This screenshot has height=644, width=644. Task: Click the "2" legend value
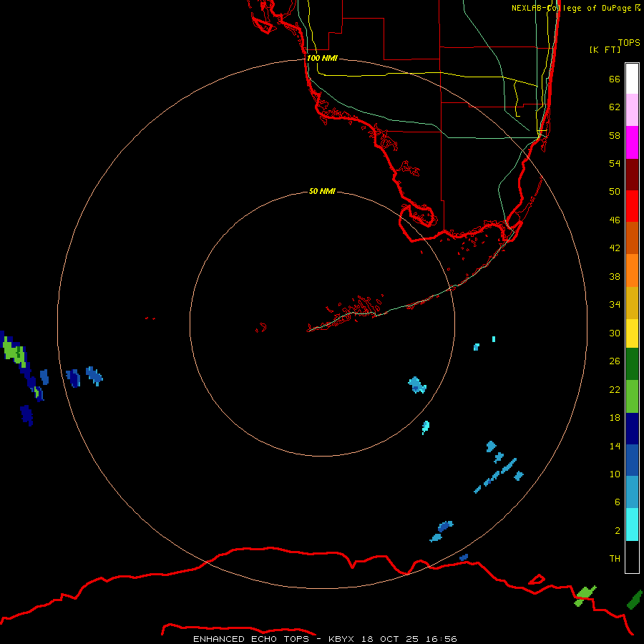click(x=618, y=531)
